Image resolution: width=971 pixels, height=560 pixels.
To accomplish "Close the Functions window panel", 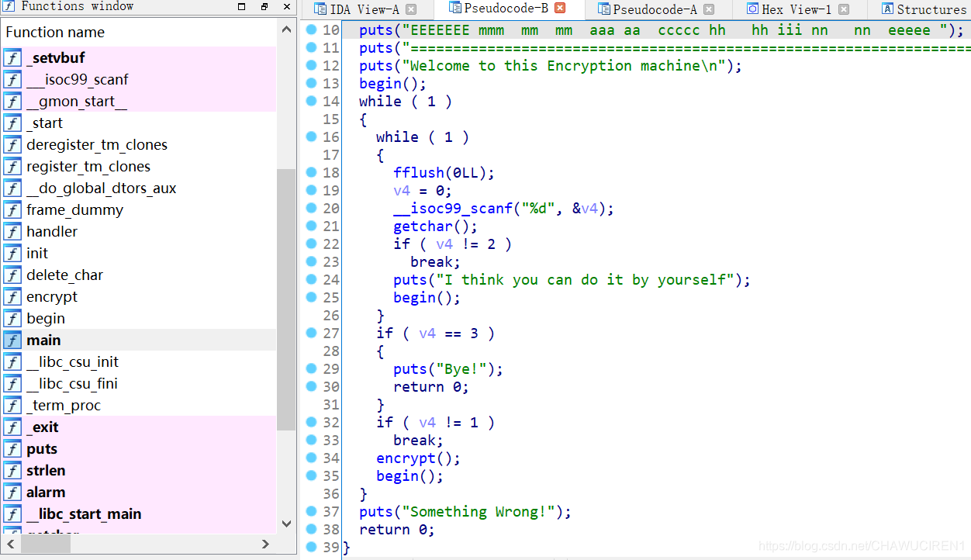I will coord(287,7).
